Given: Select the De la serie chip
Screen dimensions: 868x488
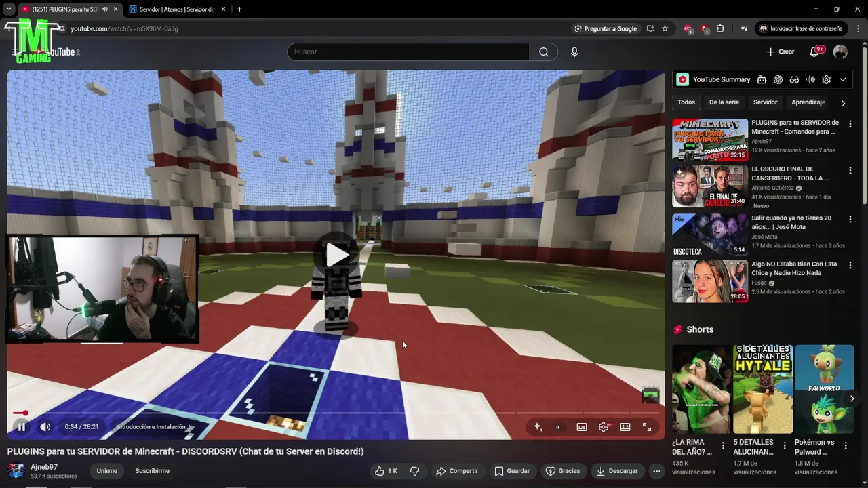Looking at the screenshot, I should pyautogui.click(x=724, y=102).
